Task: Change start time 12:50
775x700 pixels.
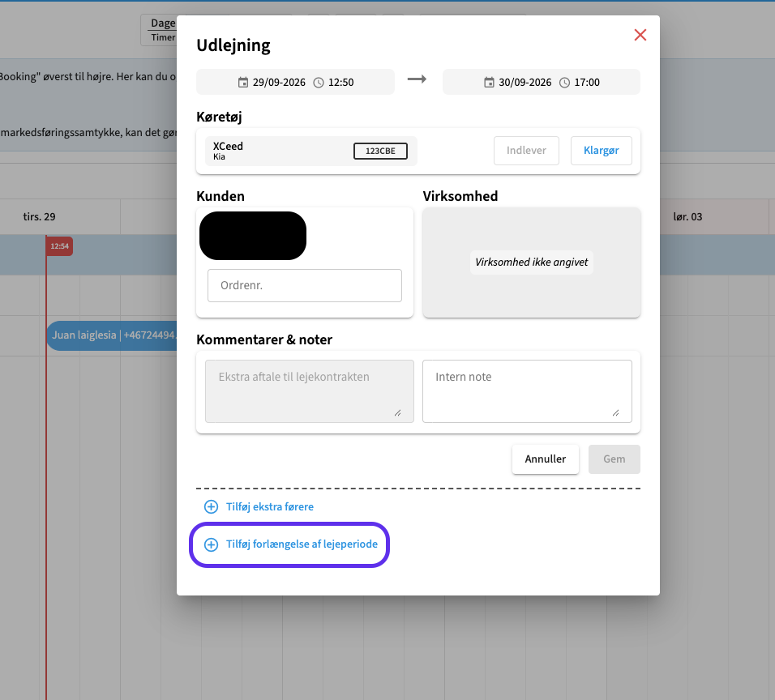Action: pyautogui.click(x=341, y=83)
